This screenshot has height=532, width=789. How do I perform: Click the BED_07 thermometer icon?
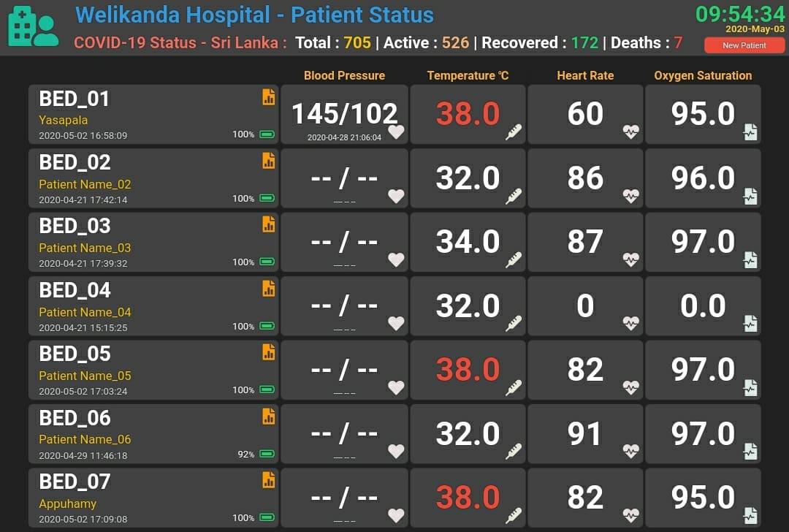pyautogui.click(x=514, y=515)
